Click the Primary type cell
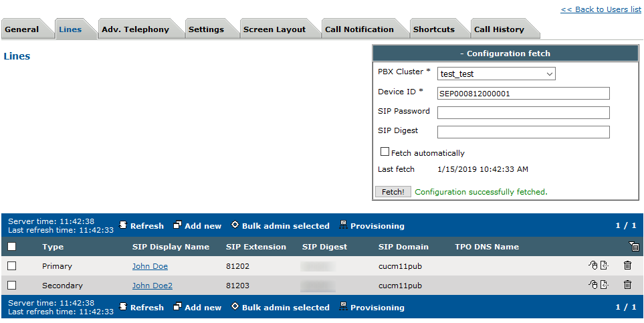Image resolution: width=644 pixels, height=323 pixels. (57, 266)
